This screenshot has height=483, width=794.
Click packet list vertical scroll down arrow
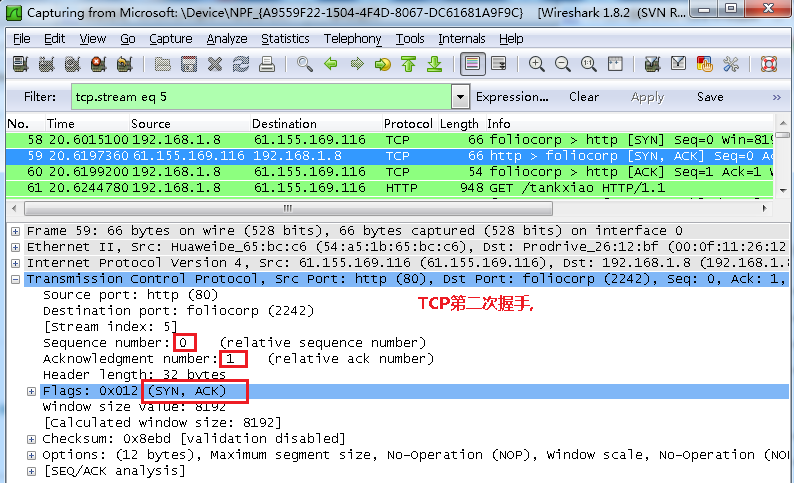click(x=783, y=190)
